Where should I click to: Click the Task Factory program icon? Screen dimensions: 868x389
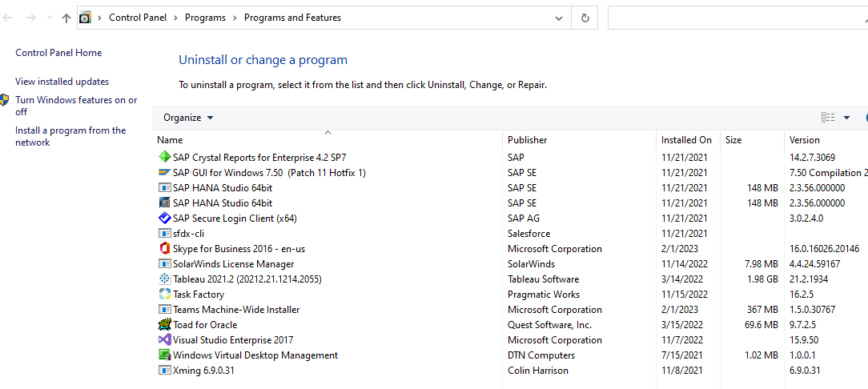pos(165,295)
